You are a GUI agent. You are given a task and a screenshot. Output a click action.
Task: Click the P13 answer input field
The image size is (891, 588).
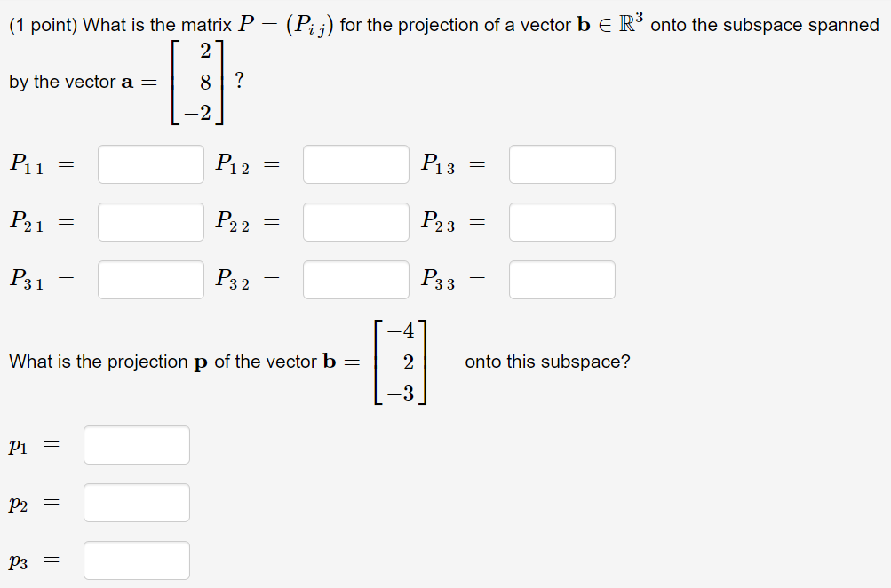561,163
